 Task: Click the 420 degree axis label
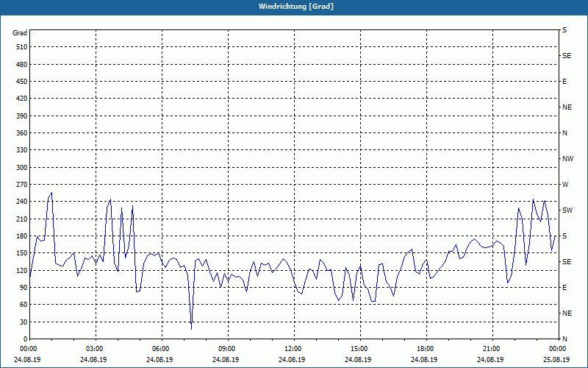click(x=23, y=99)
